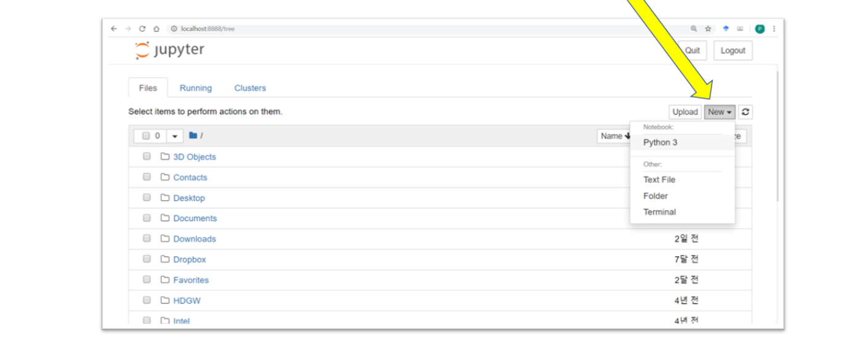The height and width of the screenshot is (343, 868).
Task: Open the zoom magnifier icon in address bar
Action: (x=694, y=28)
